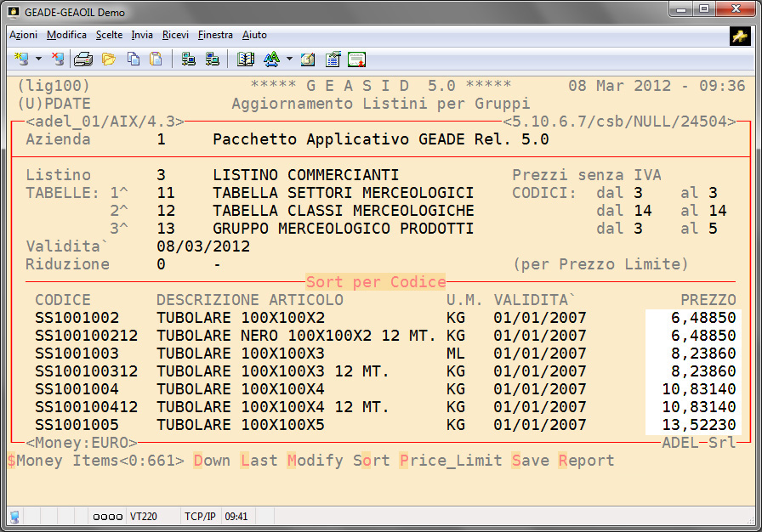Open the Azioni menu
This screenshot has height=532, width=762.
[x=23, y=35]
